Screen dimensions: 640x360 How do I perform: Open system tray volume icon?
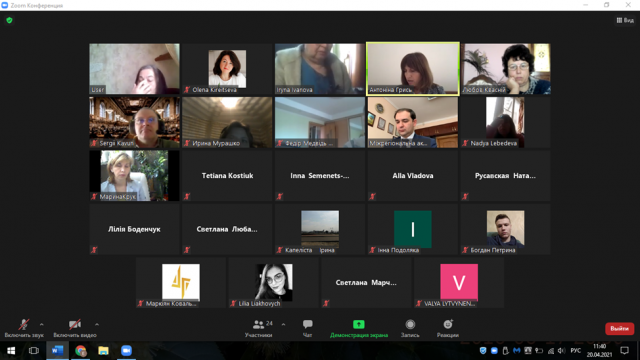tap(562, 351)
